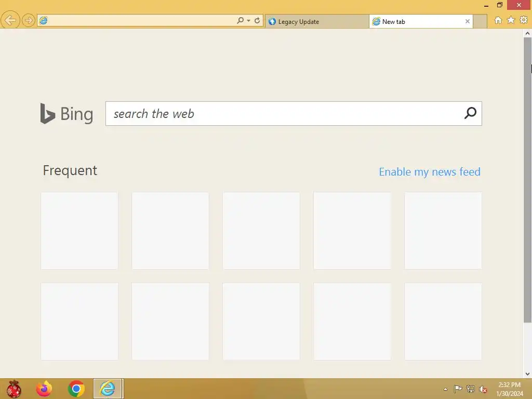Open Action Center flag icon

458,389
